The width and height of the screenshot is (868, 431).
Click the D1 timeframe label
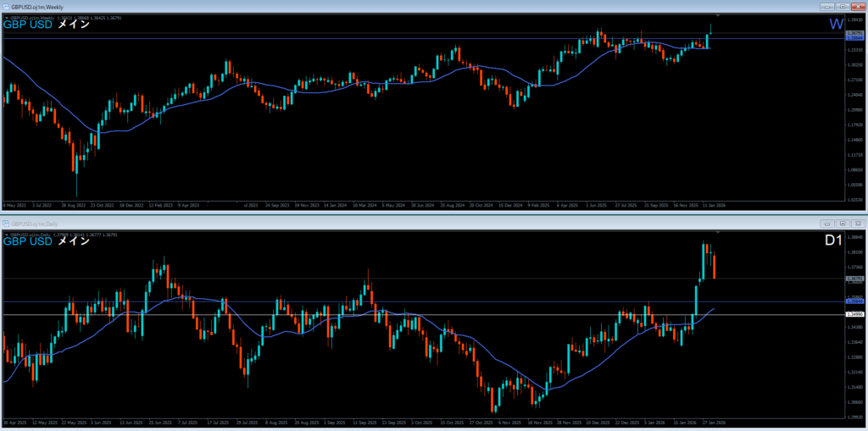(833, 242)
